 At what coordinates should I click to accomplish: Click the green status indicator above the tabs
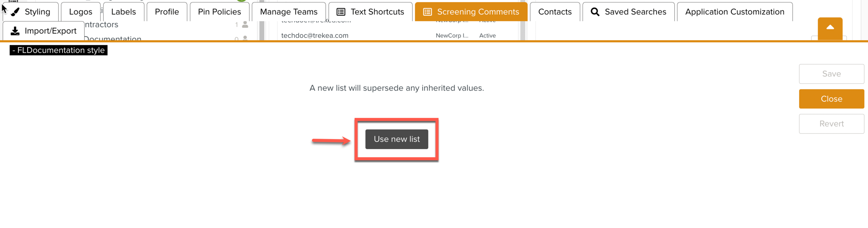[x=241, y=1]
